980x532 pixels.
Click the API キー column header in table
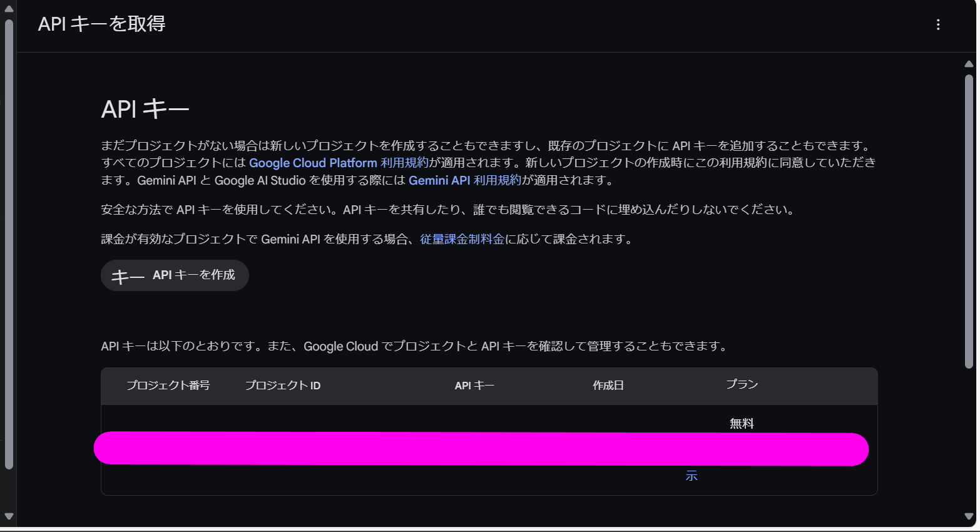pos(474,386)
